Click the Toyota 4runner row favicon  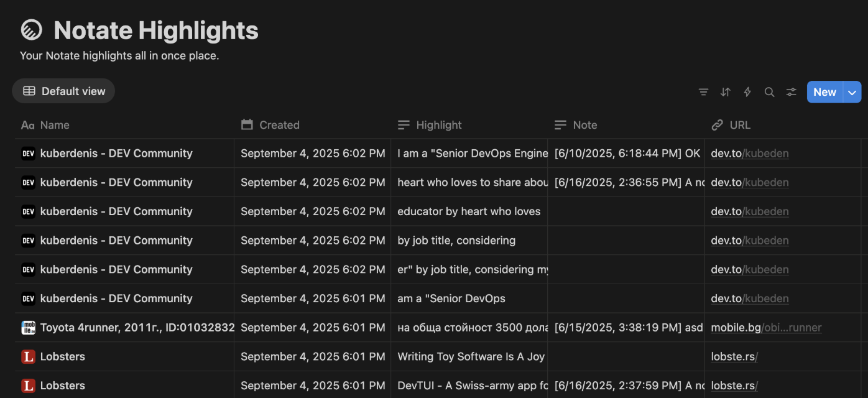coord(28,328)
